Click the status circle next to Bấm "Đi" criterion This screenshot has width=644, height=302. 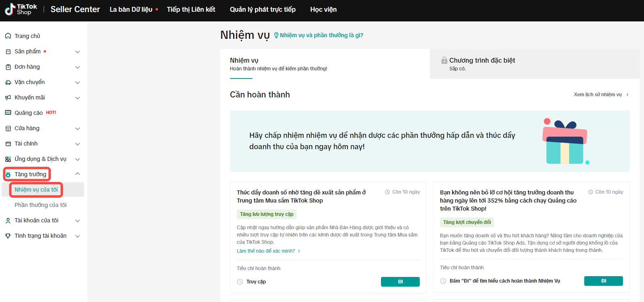pos(443,281)
